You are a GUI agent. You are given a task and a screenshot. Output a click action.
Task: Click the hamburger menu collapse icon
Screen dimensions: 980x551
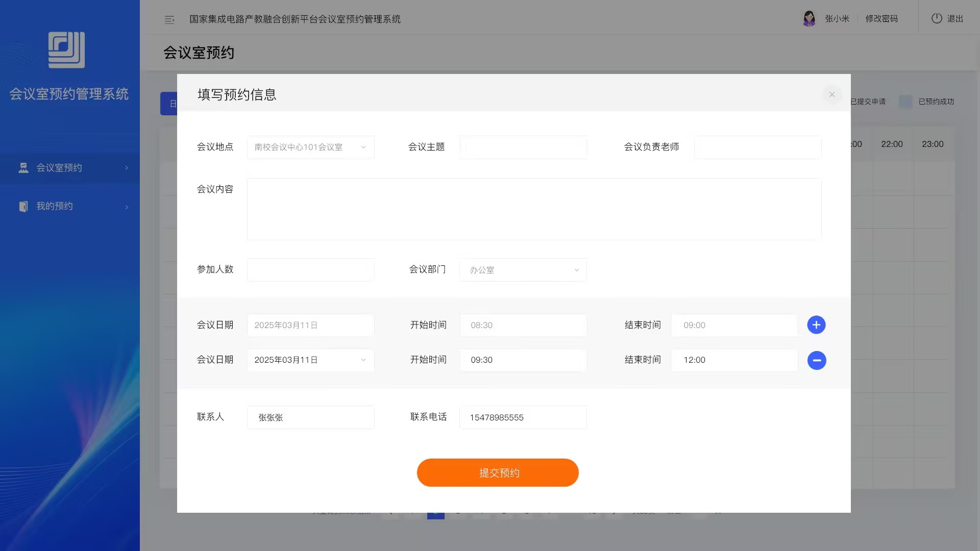[169, 19]
